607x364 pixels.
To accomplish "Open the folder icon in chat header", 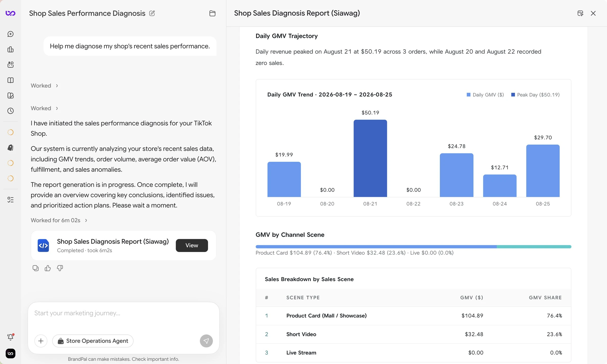I will (x=212, y=13).
